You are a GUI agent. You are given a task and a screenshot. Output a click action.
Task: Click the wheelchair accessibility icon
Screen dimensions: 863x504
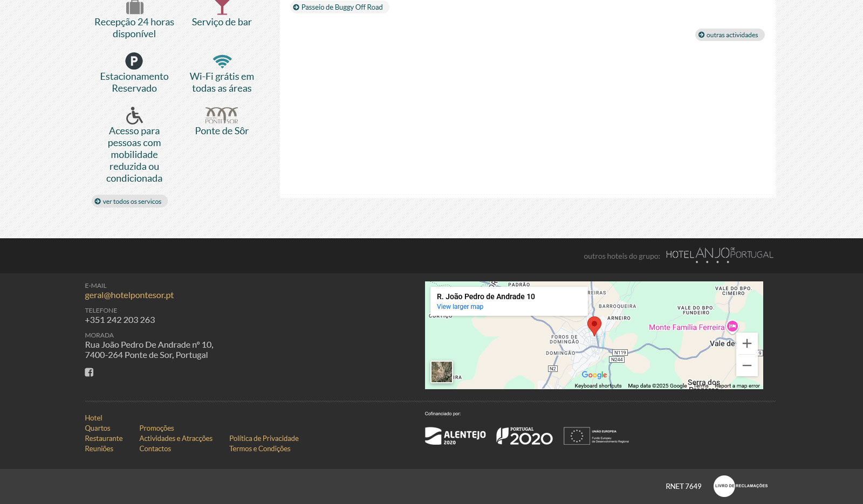pyautogui.click(x=134, y=115)
